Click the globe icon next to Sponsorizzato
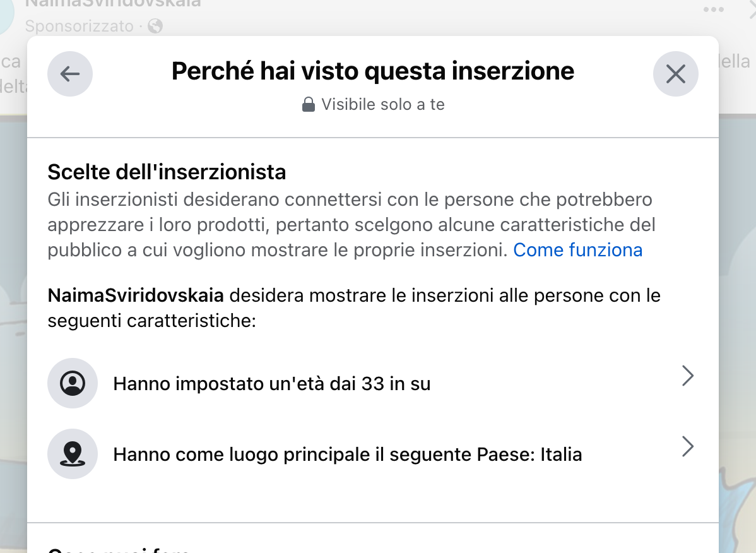The width and height of the screenshot is (756, 553). click(x=155, y=26)
